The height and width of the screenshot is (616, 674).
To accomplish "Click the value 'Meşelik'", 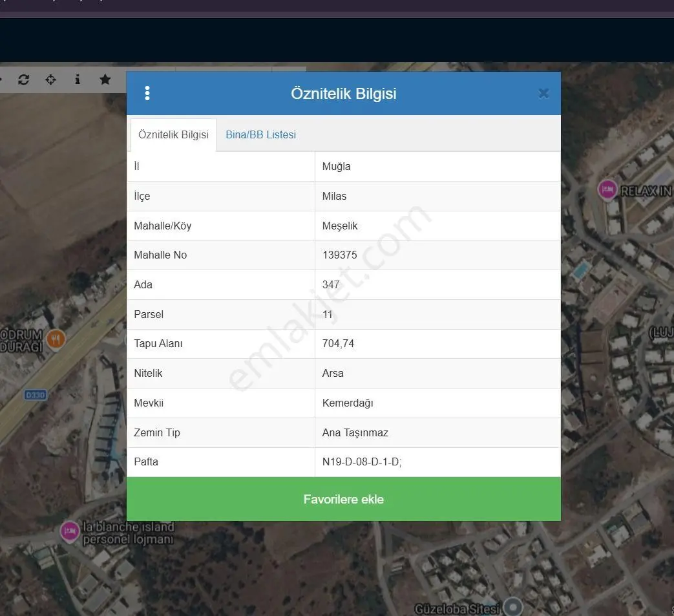I will 339,226.
